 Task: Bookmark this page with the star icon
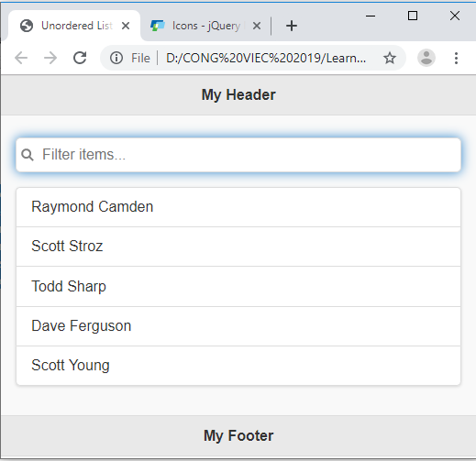390,58
